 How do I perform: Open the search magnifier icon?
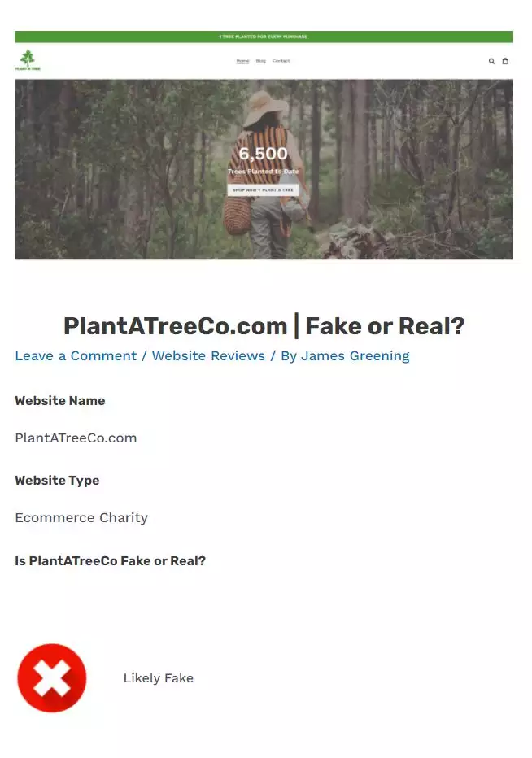(491, 61)
